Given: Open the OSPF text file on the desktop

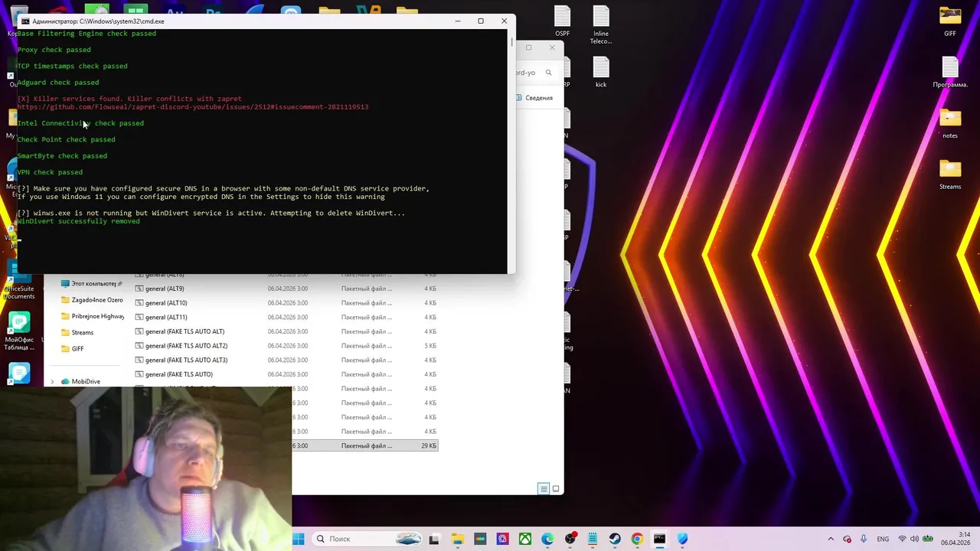Looking at the screenshot, I should tap(563, 21).
